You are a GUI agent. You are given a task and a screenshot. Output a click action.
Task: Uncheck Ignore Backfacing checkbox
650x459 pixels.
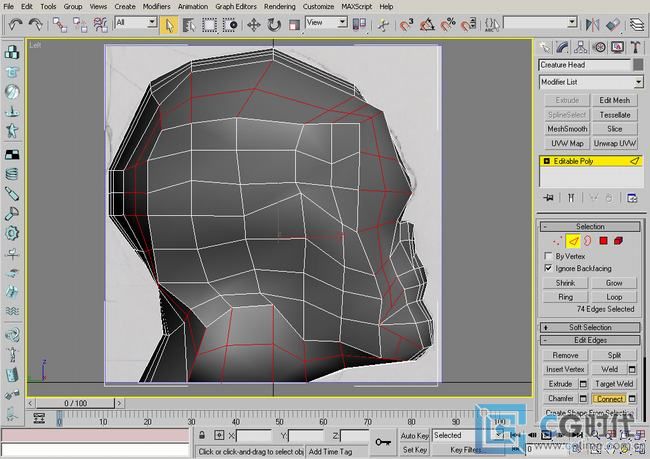point(548,268)
